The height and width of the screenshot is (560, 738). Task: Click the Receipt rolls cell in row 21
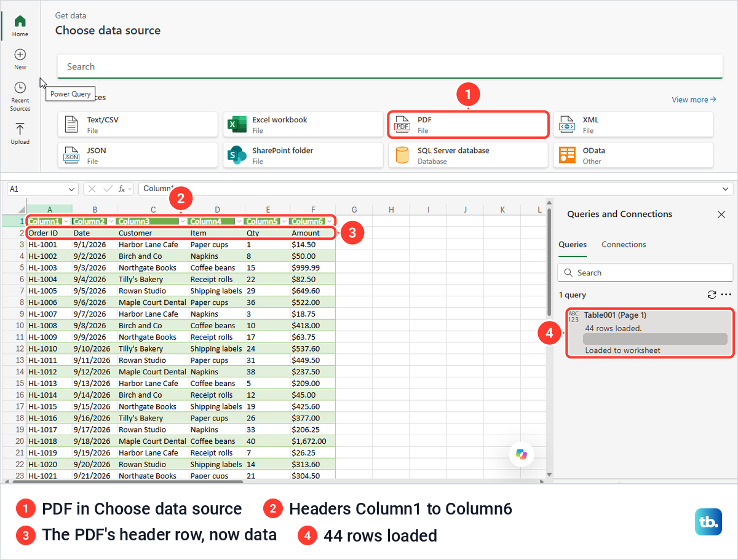click(x=216, y=452)
